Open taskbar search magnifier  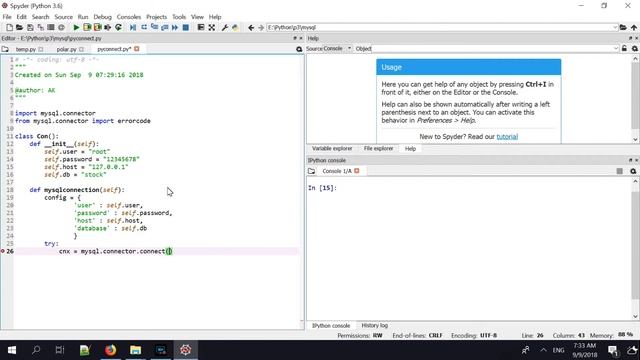coord(36,350)
